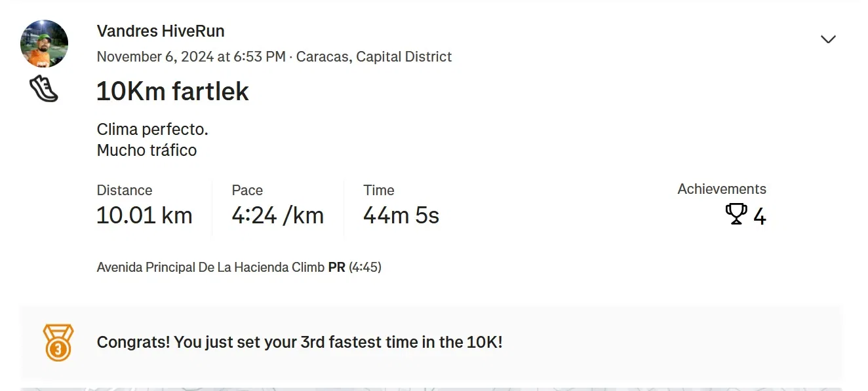Click the Achievements label
Screen dimensions: 868x391
(x=722, y=189)
